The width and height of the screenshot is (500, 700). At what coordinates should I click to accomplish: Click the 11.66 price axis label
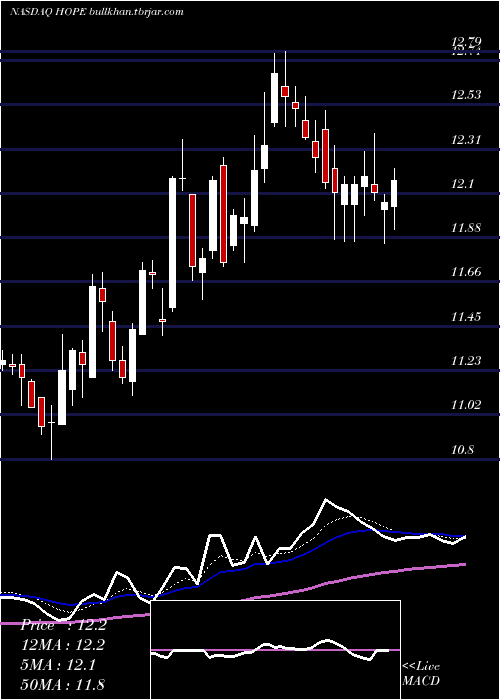467,271
